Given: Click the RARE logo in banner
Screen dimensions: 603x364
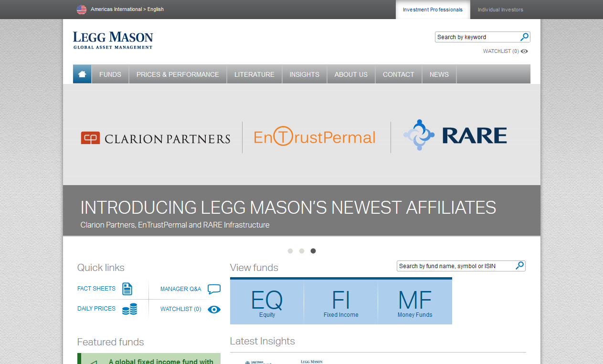Looking at the screenshot, I should [x=455, y=135].
